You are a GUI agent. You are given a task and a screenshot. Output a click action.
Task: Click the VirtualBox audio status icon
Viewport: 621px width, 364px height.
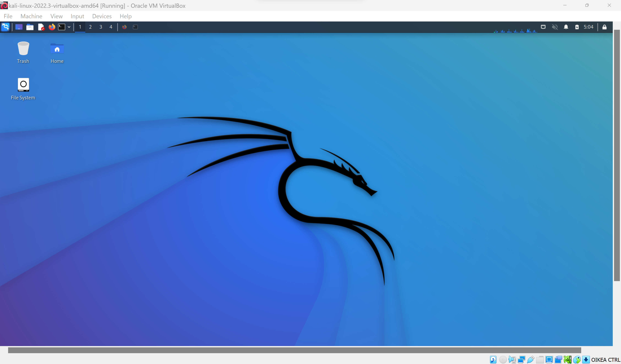pos(512,360)
